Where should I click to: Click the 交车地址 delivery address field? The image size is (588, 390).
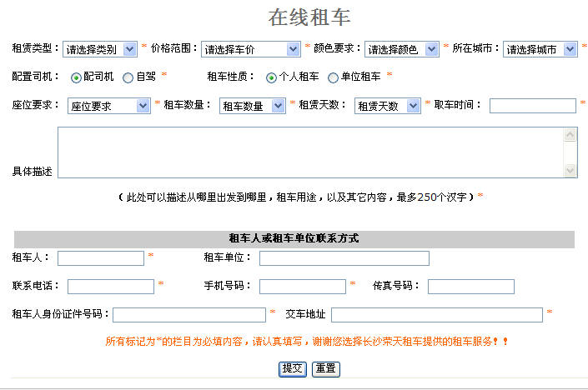coord(436,314)
